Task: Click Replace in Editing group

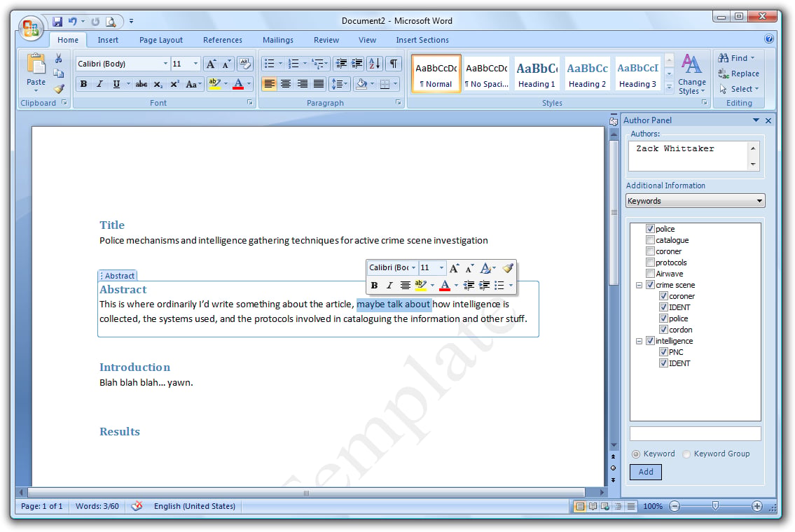Action: (739, 73)
